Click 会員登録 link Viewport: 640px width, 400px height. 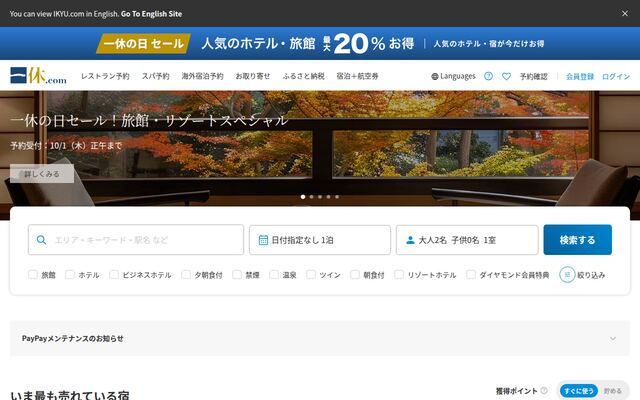(x=580, y=76)
